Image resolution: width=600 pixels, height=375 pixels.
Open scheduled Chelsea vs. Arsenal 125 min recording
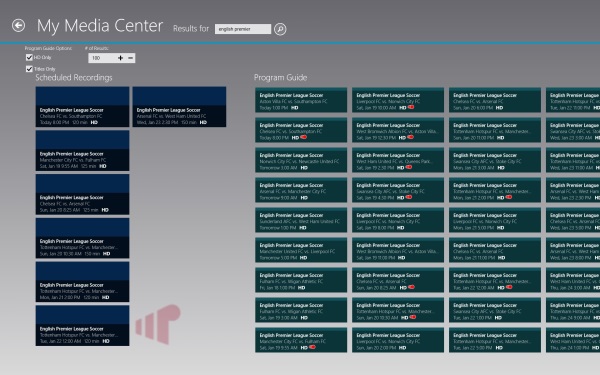(82, 194)
